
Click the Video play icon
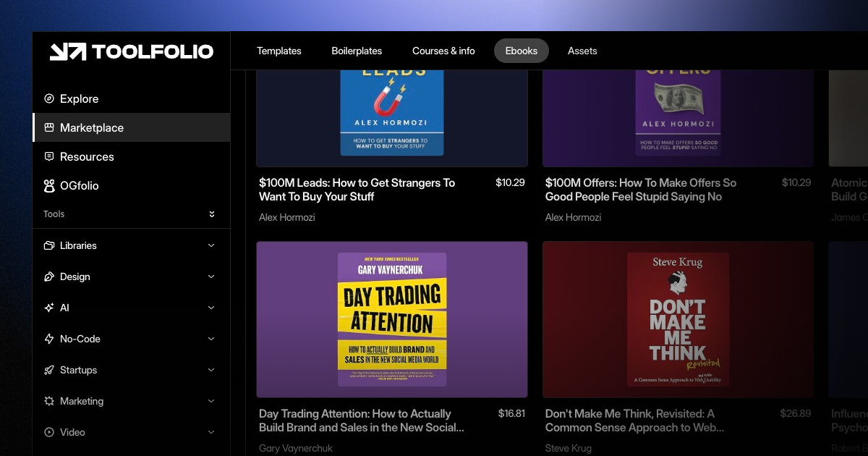click(x=49, y=432)
